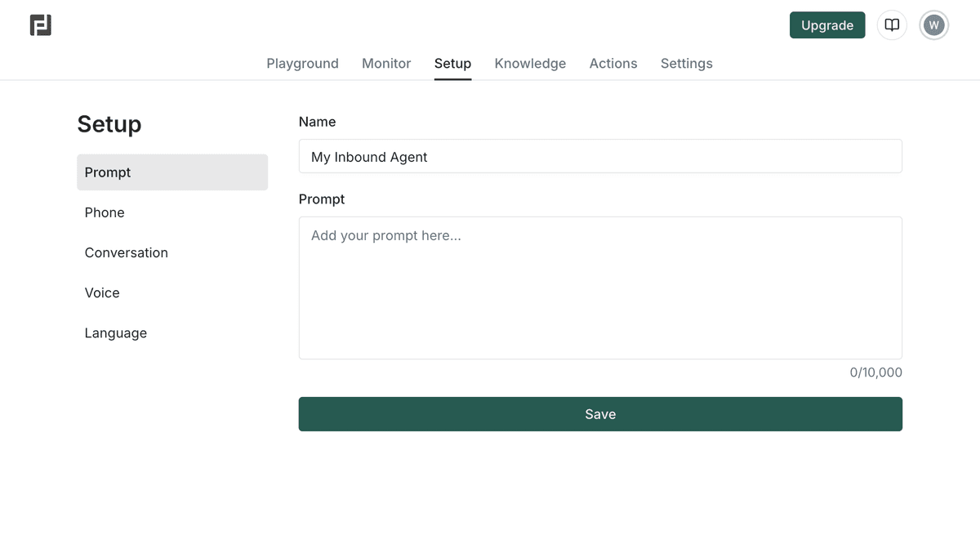
Task: Go to the Knowledge section
Action: pyautogui.click(x=530, y=63)
